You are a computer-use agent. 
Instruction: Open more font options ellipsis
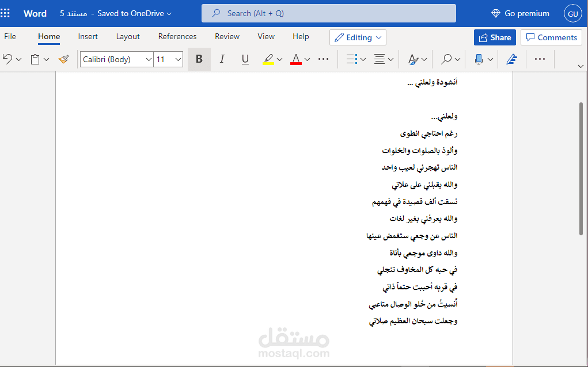pos(323,59)
